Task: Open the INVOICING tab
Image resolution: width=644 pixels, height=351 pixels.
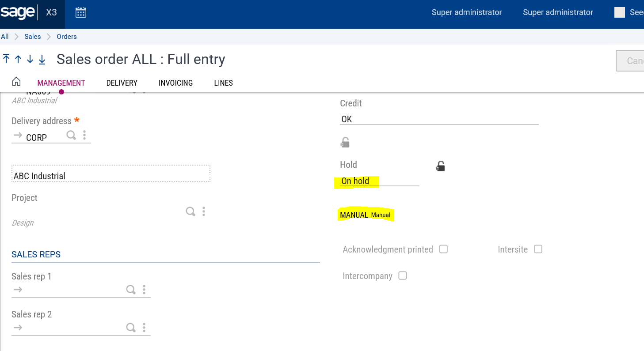Action: point(175,83)
